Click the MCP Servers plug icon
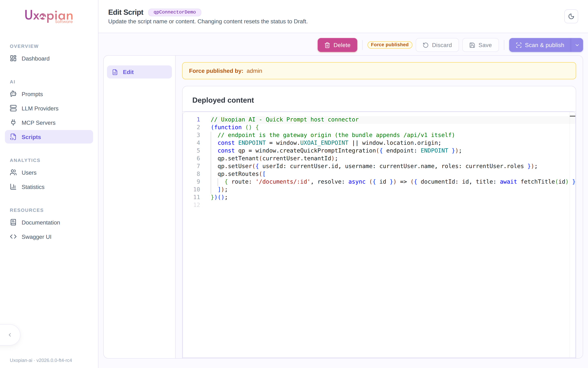Viewport: 588px width, 368px height. (13, 123)
